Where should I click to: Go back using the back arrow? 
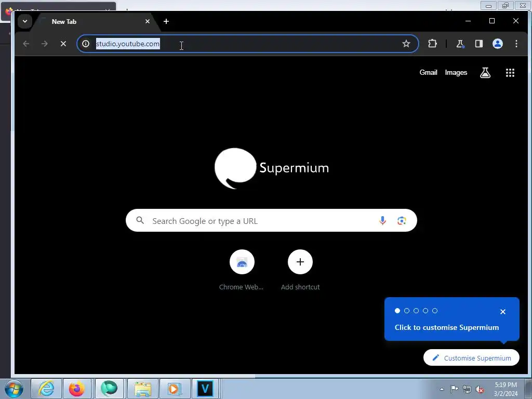pyautogui.click(x=26, y=44)
